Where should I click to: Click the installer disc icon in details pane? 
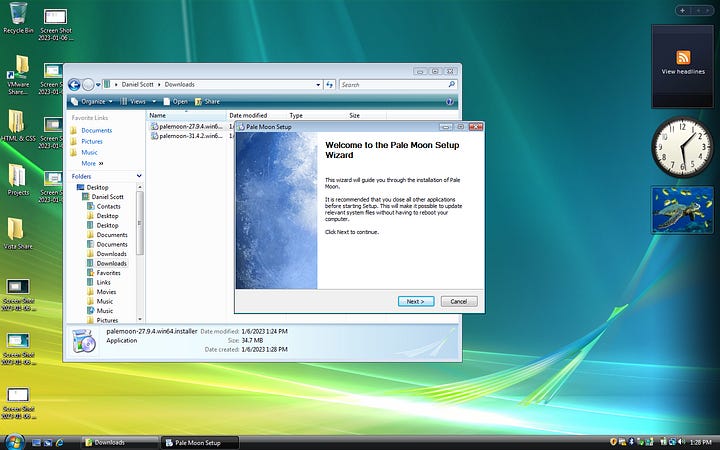84,341
